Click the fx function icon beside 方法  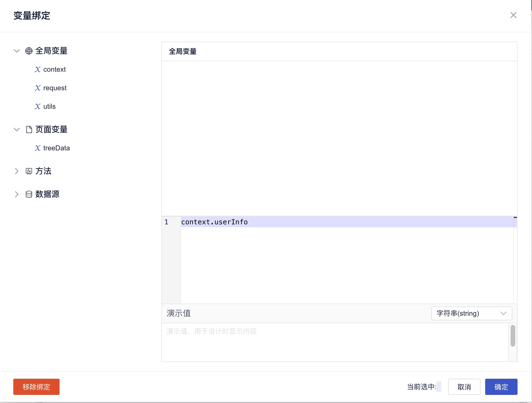(x=29, y=171)
